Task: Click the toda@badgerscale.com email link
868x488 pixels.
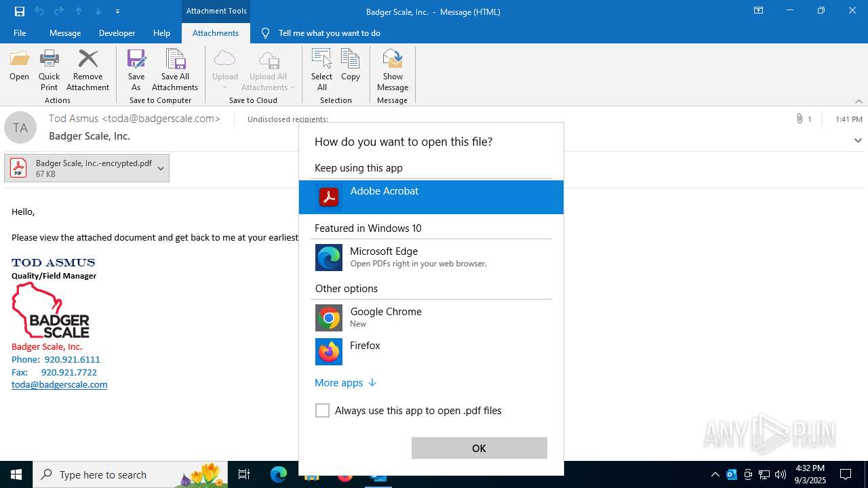Action: [60, 384]
